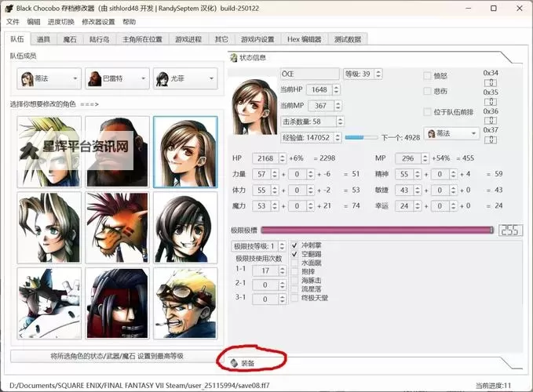Click the 状态信息 panel header icon

tap(233, 58)
